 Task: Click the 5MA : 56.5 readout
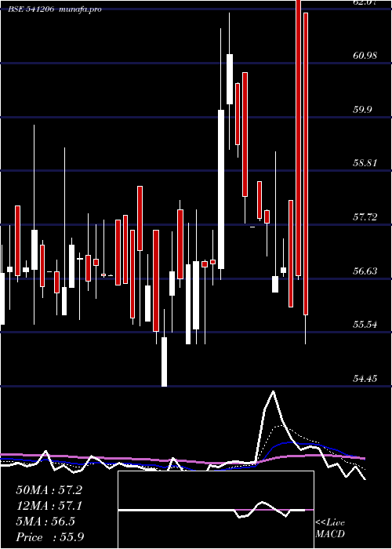[x=45, y=522]
